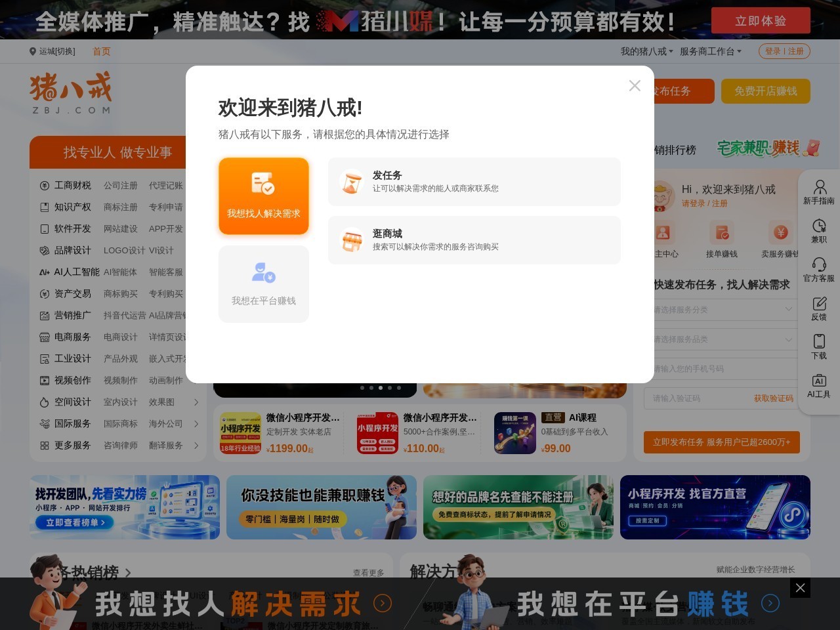This screenshot has width=840, height=630.
Task: Choose the 发任务 service row
Action: 474,182
